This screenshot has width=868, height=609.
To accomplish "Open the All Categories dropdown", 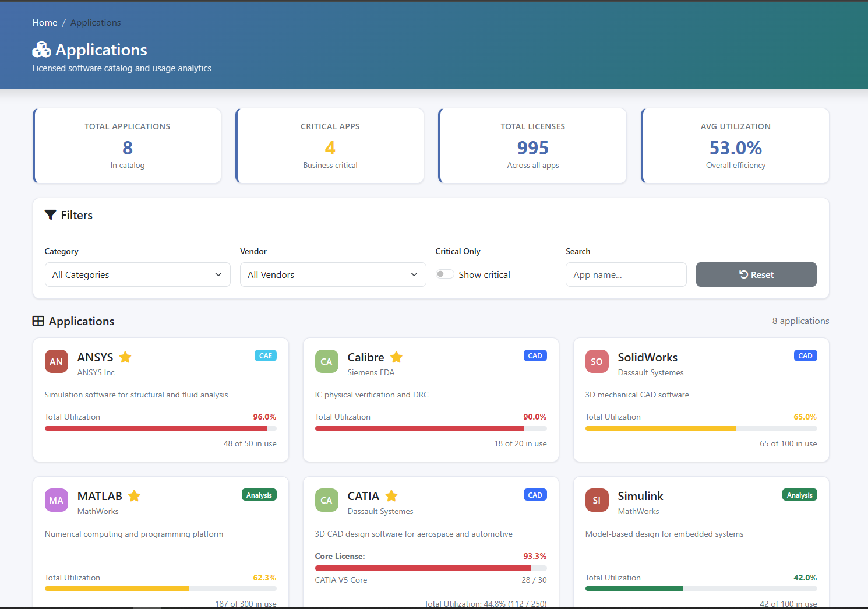I will point(137,274).
